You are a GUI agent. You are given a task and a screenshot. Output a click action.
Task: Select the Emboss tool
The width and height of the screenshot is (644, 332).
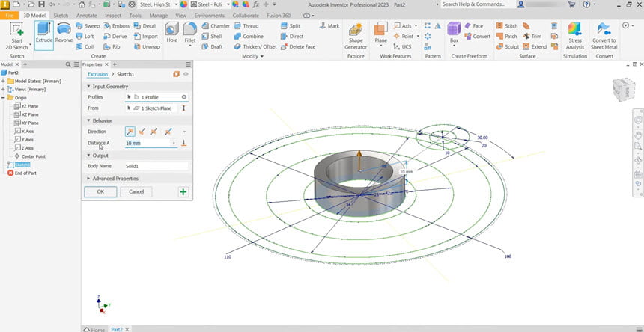pyautogui.click(x=116, y=26)
